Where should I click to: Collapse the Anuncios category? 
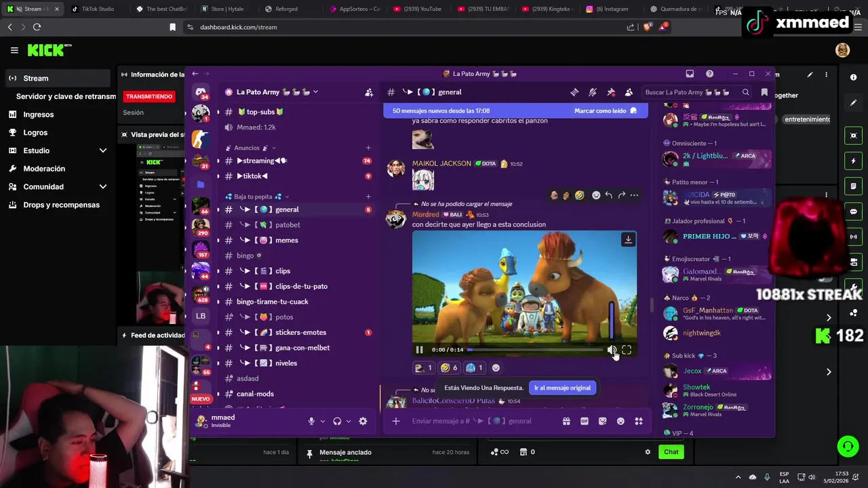pos(251,148)
